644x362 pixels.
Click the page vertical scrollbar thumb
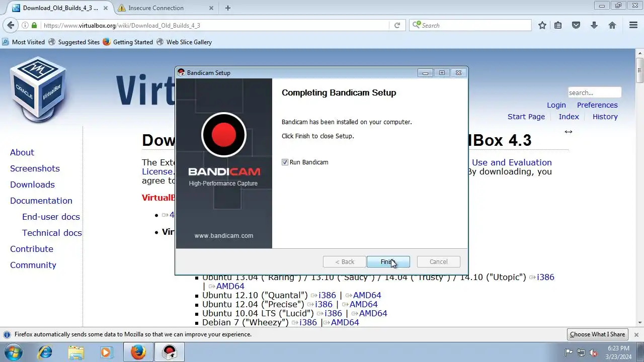[640, 69]
